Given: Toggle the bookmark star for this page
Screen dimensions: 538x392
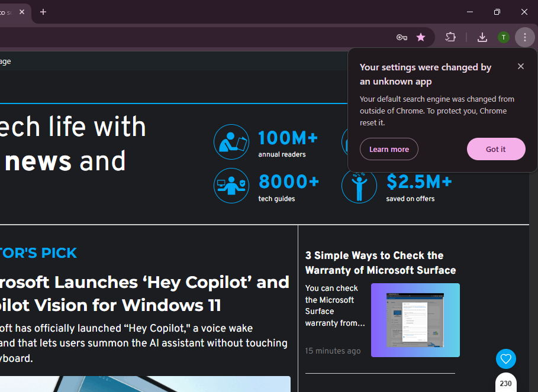Looking at the screenshot, I should tap(421, 37).
